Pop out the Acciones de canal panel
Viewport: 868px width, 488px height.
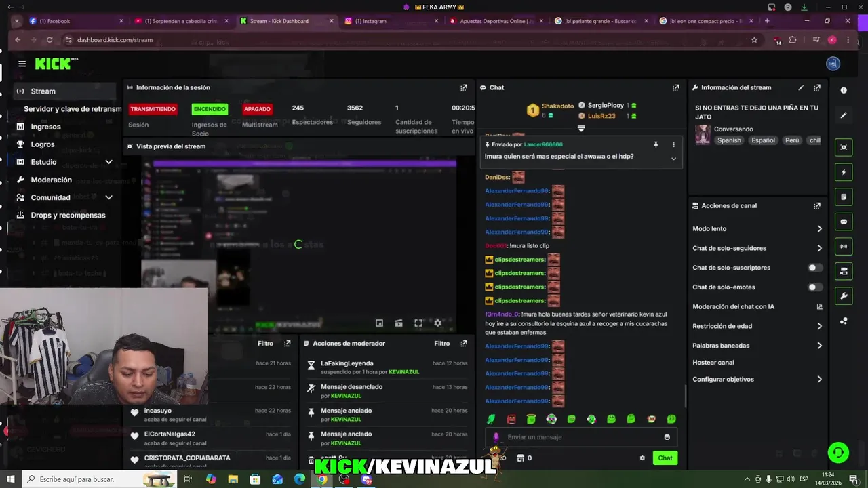pos(817,205)
